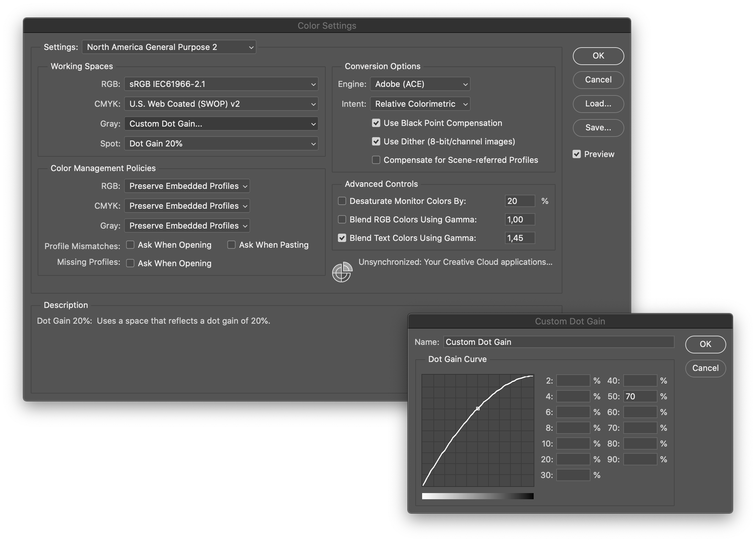756x542 pixels.
Task: Click the grayscale gradient below the curve
Action: click(x=478, y=496)
